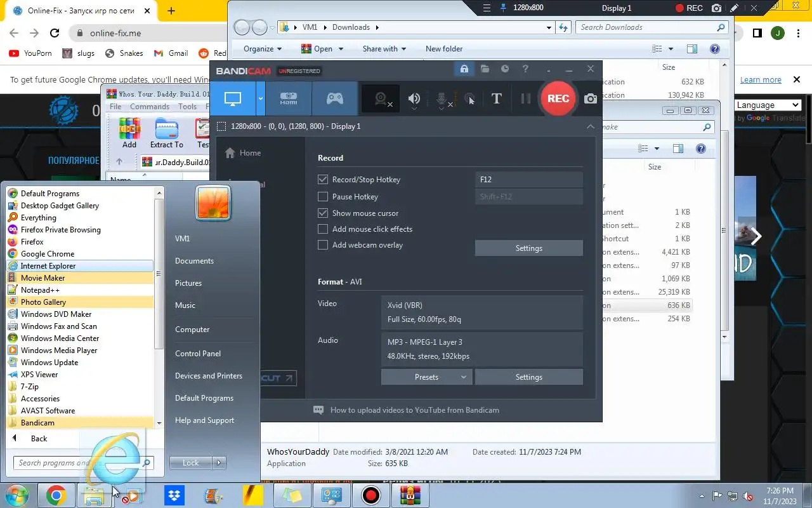The image size is (812, 508).
Task: Toggle mouse cursor effects icon in Bandicam
Action: tap(469, 99)
